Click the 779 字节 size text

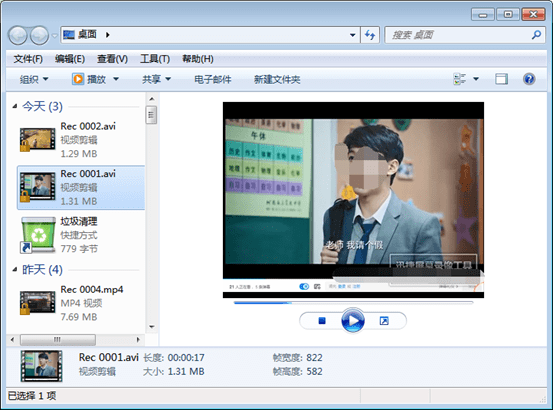79,249
